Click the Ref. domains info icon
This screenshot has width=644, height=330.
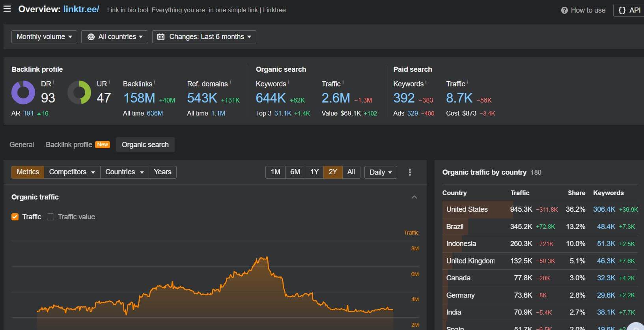(230, 82)
